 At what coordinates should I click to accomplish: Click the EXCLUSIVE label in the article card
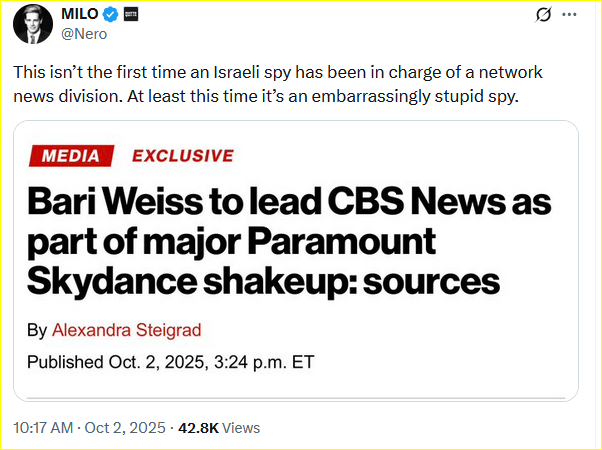coord(183,156)
